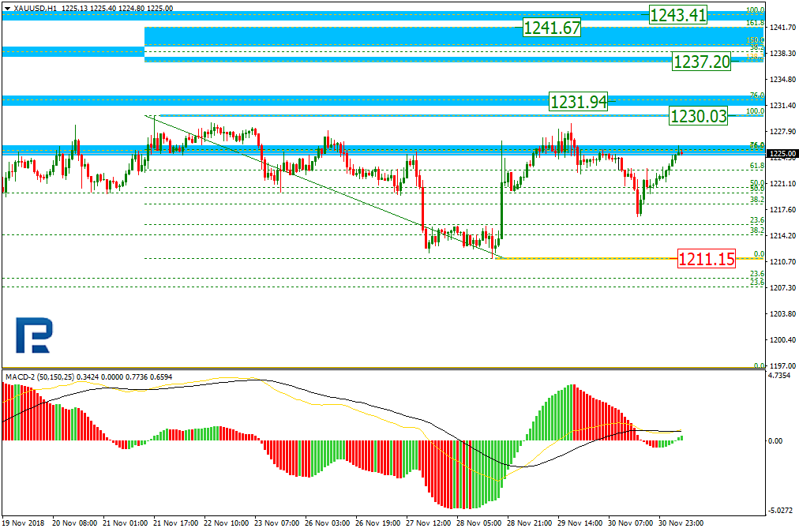Click the 23 Nov 07:00 time label
Viewport: 799px width, 532px height.
(276, 523)
